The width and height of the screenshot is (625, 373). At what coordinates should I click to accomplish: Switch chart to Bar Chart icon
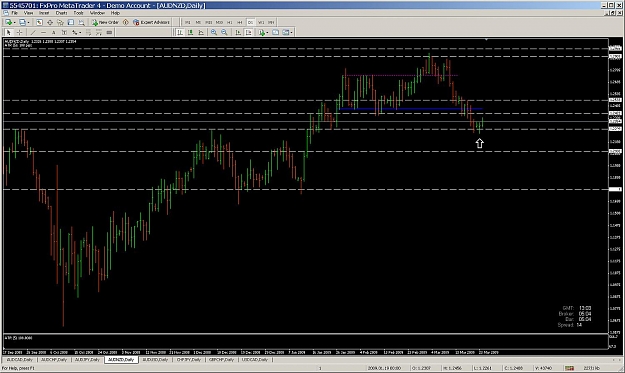point(180,32)
